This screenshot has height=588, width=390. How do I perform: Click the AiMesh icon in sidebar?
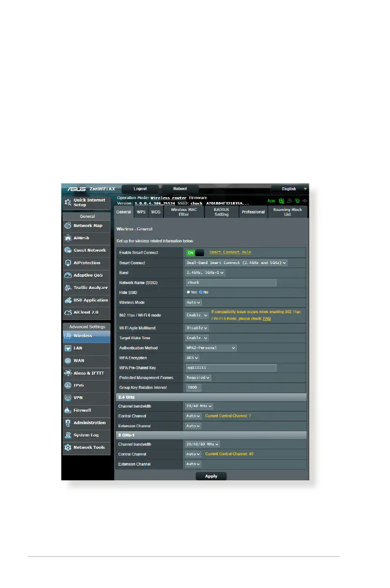click(68, 238)
